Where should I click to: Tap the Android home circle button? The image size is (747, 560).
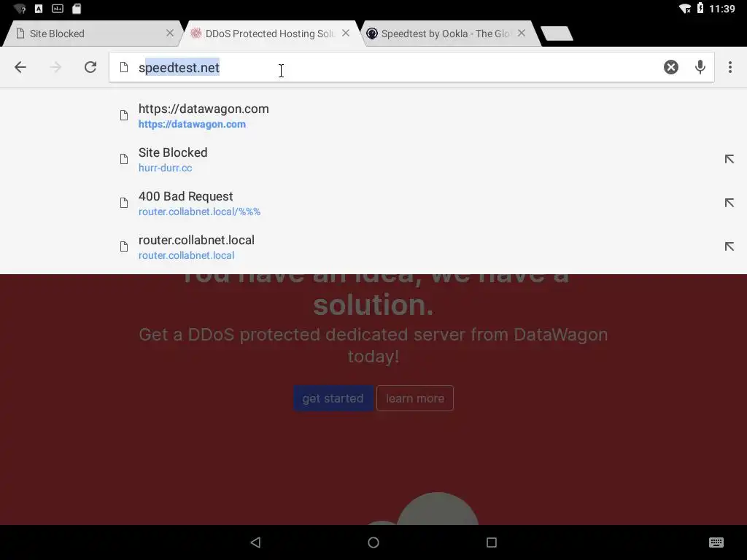pos(373,542)
